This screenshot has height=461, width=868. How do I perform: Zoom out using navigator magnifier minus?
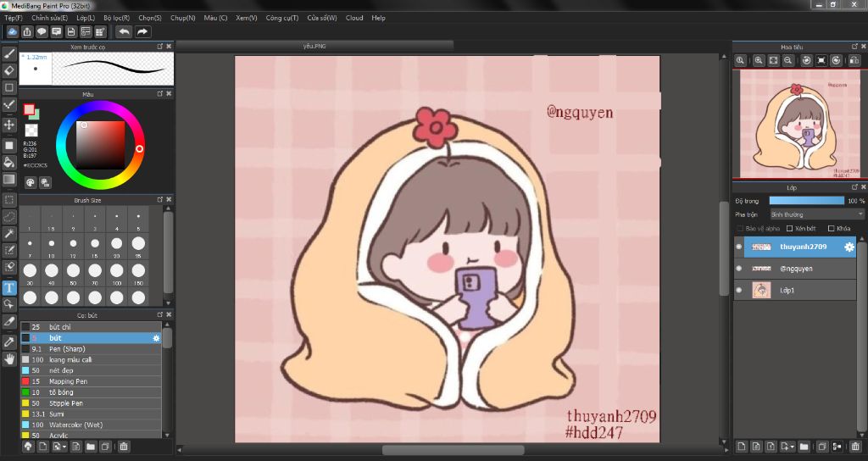788,60
